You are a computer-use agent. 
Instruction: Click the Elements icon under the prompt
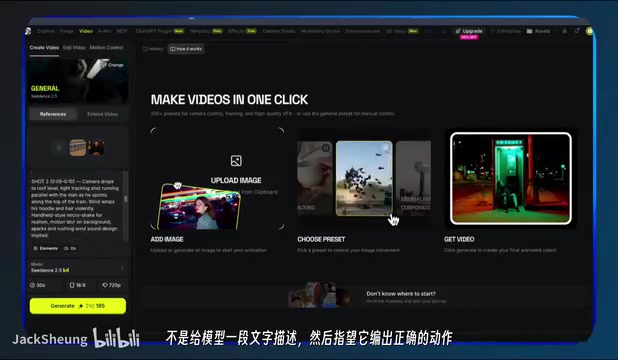35,248
